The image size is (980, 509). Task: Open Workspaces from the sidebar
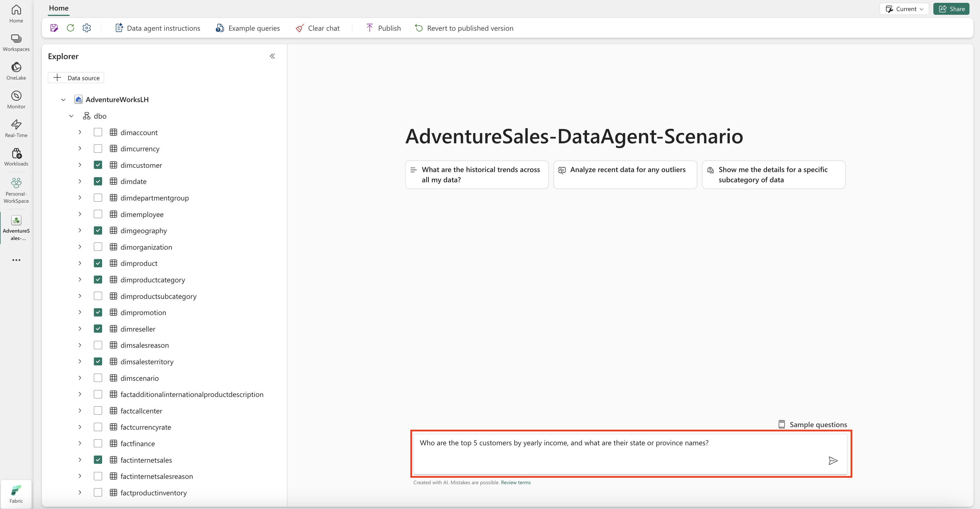tap(16, 43)
